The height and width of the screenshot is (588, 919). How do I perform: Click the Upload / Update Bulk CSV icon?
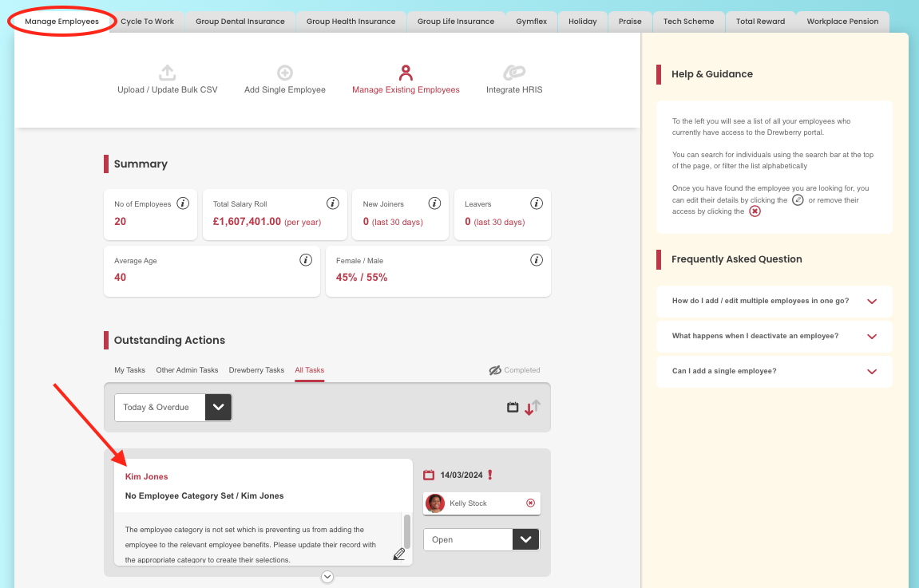pos(167,73)
